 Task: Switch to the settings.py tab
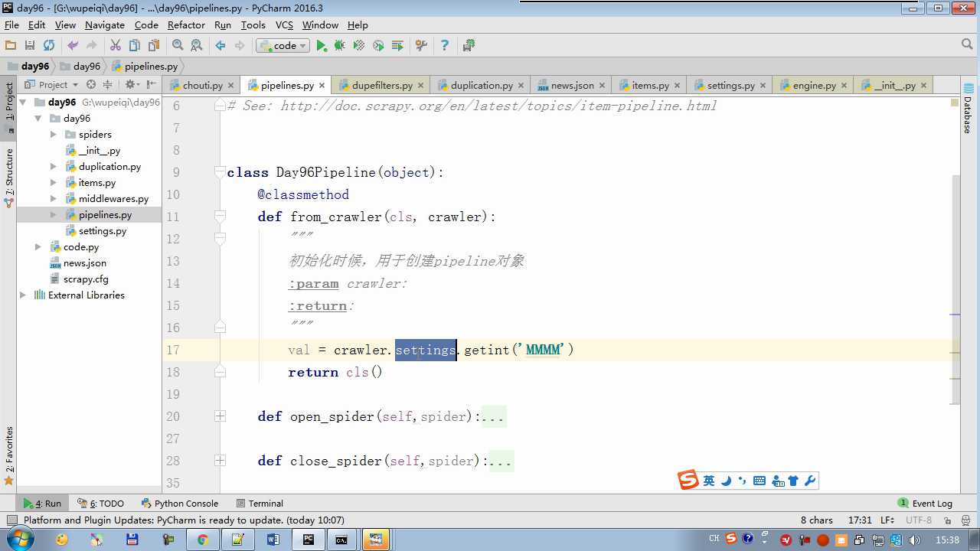730,85
